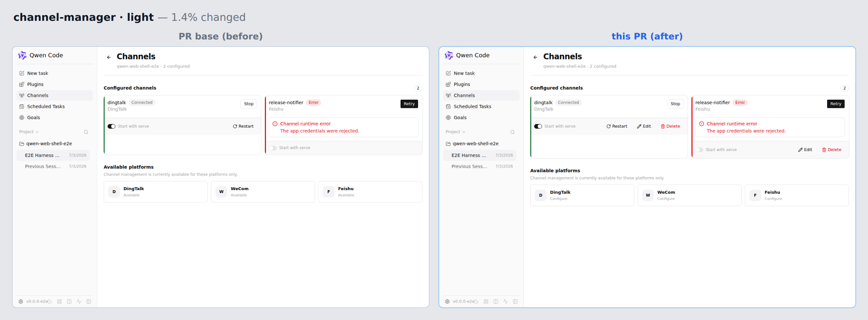
Task: Click split columns layout icon, after panel
Action: [x=496, y=301]
